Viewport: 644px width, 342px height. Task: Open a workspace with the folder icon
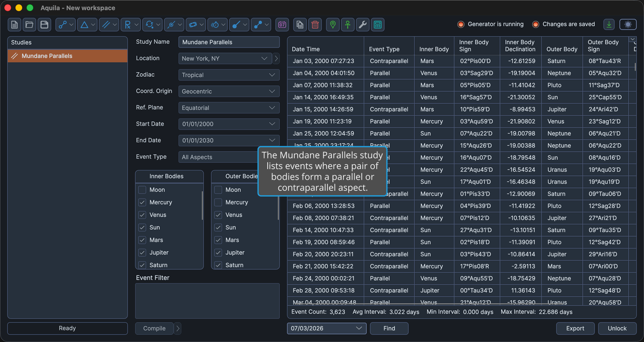29,25
